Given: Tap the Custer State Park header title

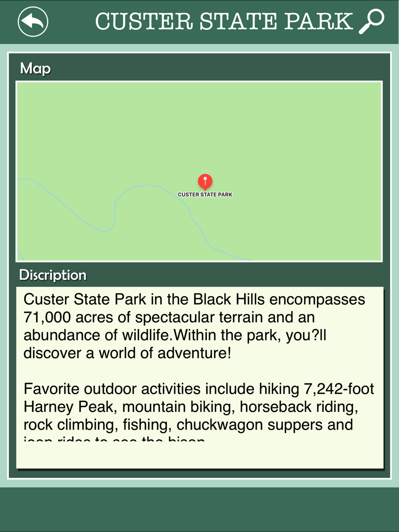Looking at the screenshot, I should coord(224,22).
